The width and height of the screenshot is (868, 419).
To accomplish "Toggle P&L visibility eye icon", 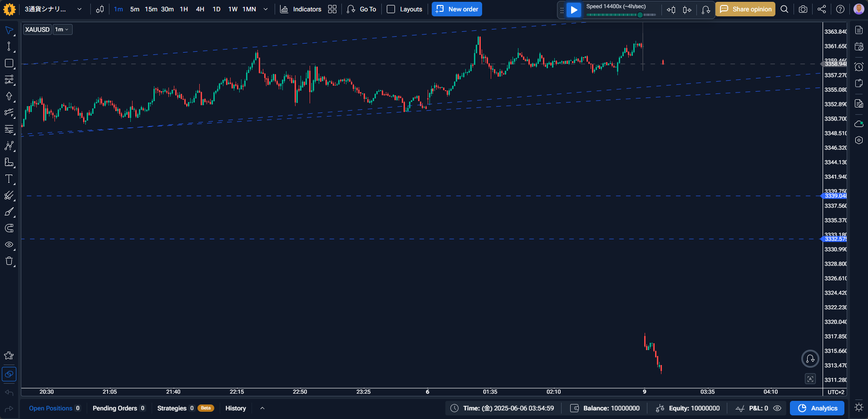I will [x=777, y=408].
